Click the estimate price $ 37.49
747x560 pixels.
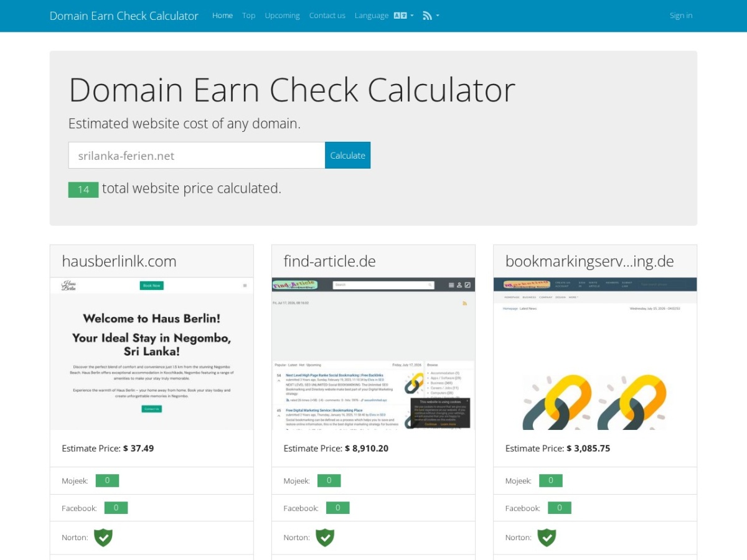138,448
